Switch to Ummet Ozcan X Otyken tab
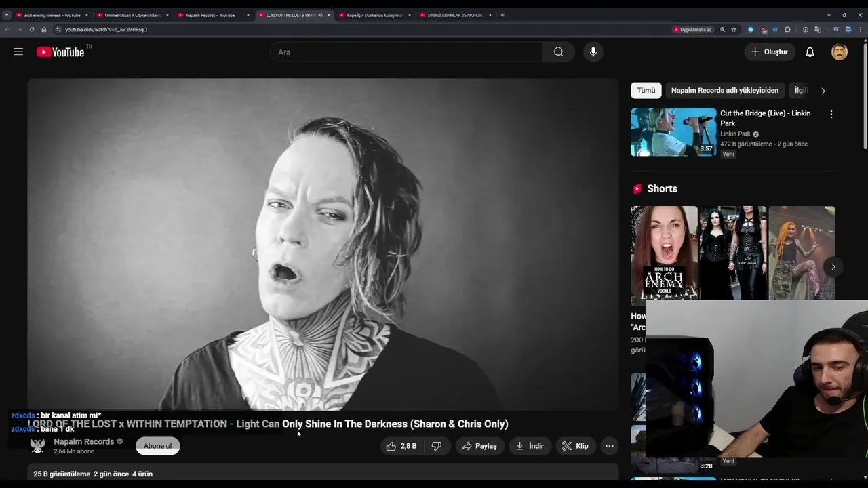868x488 pixels. click(x=133, y=15)
